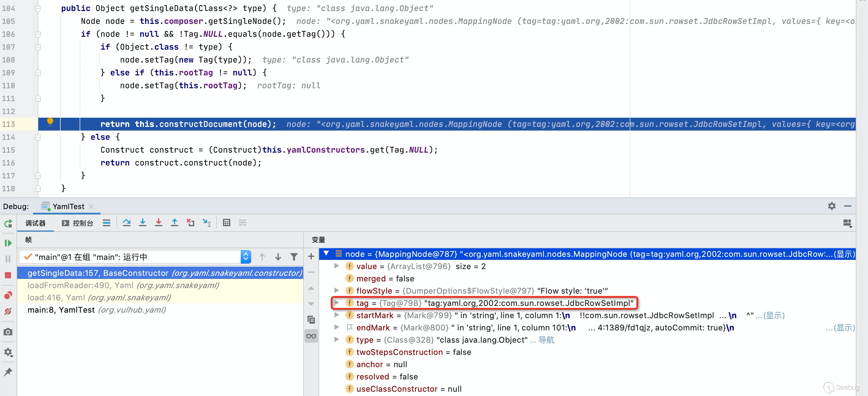Click the Run to Cursor icon
This screenshot has width=868, height=396.
tap(206, 223)
